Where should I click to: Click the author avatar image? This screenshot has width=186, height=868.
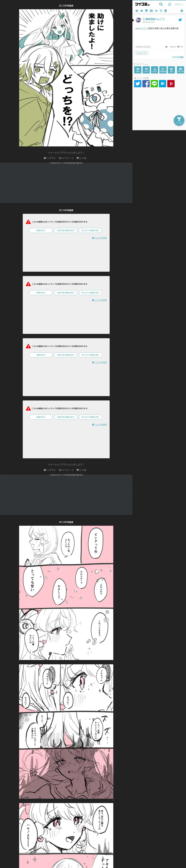(x=138, y=20)
